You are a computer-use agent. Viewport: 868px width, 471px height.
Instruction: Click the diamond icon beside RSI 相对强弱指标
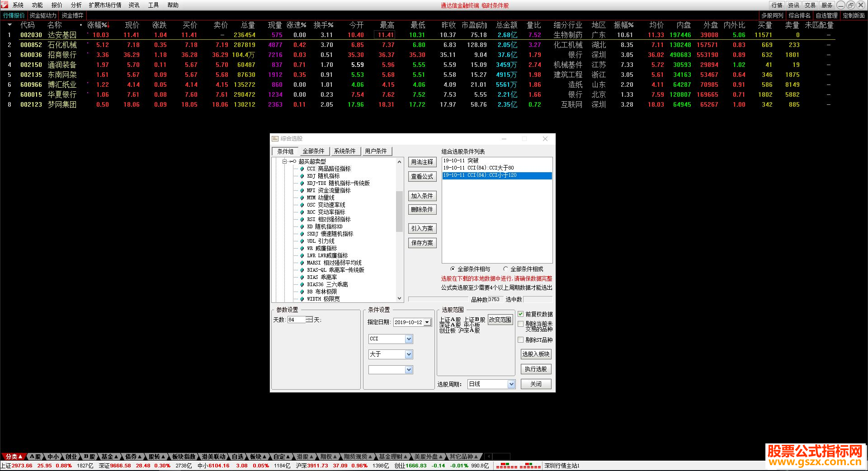click(302, 220)
